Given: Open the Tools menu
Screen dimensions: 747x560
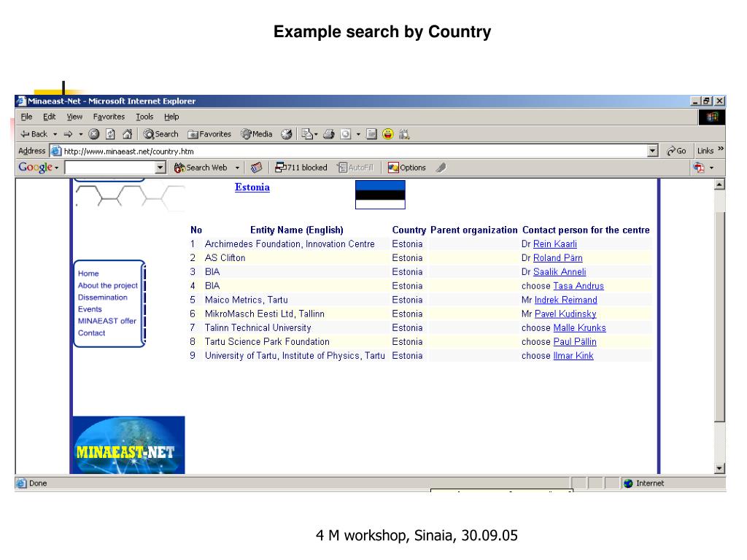Looking at the screenshot, I should pos(144,117).
